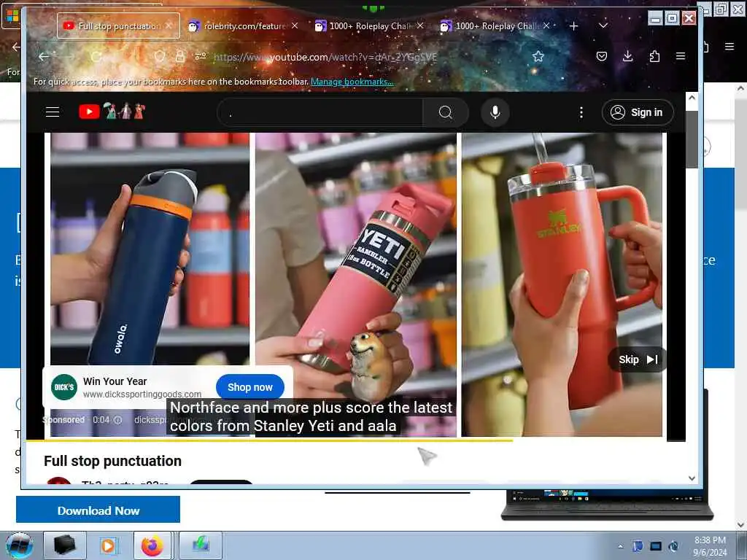Skip the ad with the Skip button

point(638,359)
